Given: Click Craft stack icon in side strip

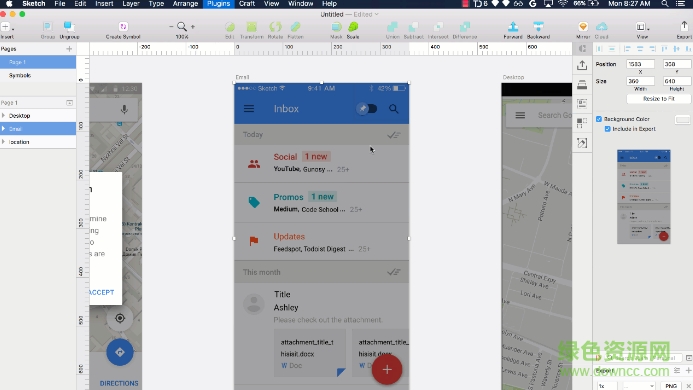Looking at the screenshot, I should (x=582, y=84).
